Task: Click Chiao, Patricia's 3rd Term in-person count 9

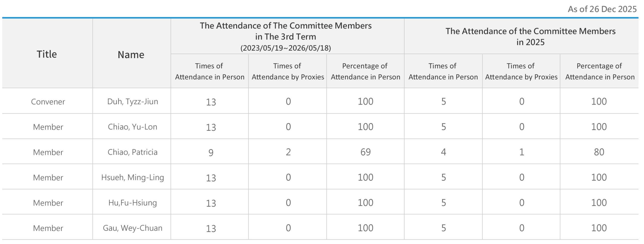Action: [x=211, y=152]
